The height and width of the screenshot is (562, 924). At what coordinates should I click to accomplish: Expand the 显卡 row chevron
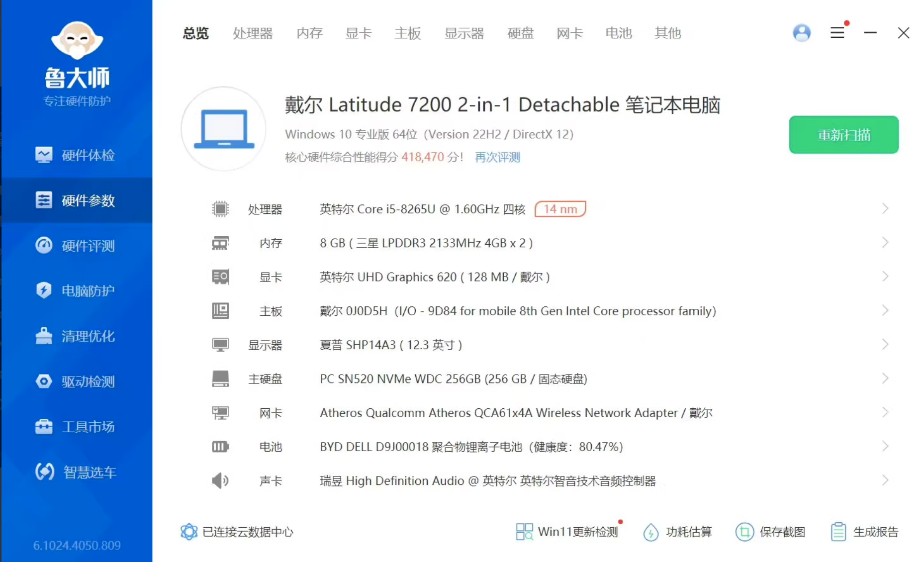click(x=885, y=276)
